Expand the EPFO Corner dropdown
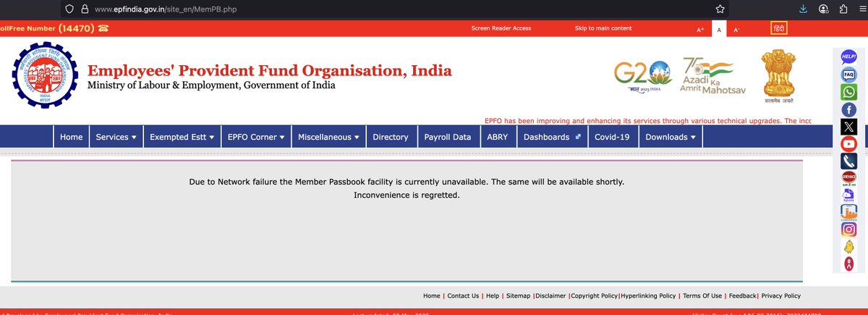The image size is (868, 315). tap(256, 137)
